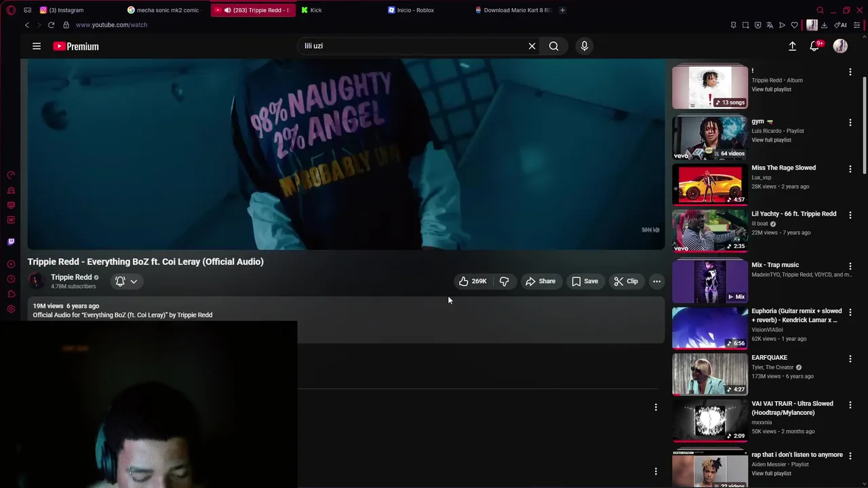
Task: Reload the current page
Action: 51,25
